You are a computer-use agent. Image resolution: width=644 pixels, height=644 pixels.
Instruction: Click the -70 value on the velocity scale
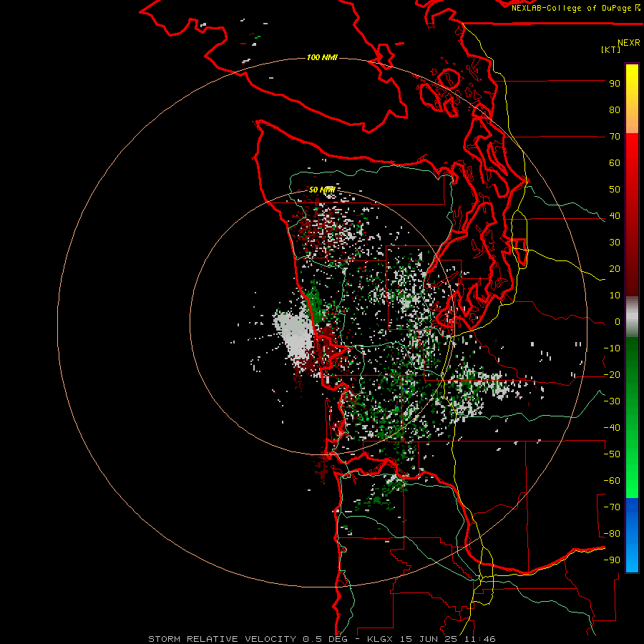612,507
